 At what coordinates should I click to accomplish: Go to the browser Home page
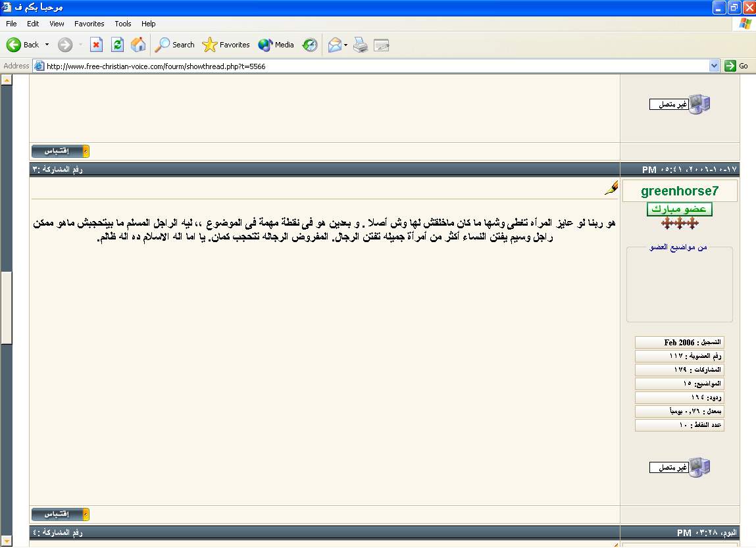click(x=138, y=45)
